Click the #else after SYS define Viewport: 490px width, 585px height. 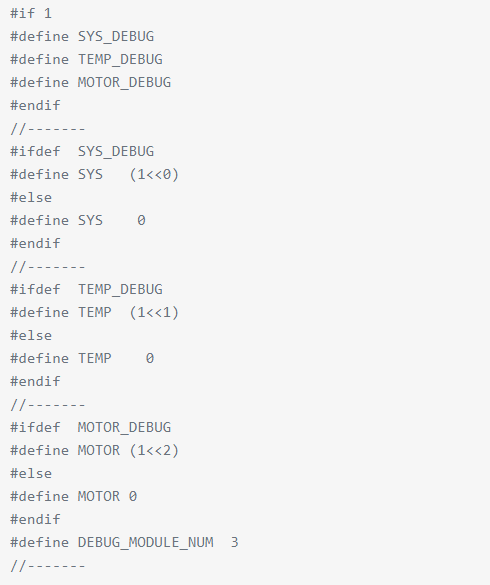click(x=31, y=198)
